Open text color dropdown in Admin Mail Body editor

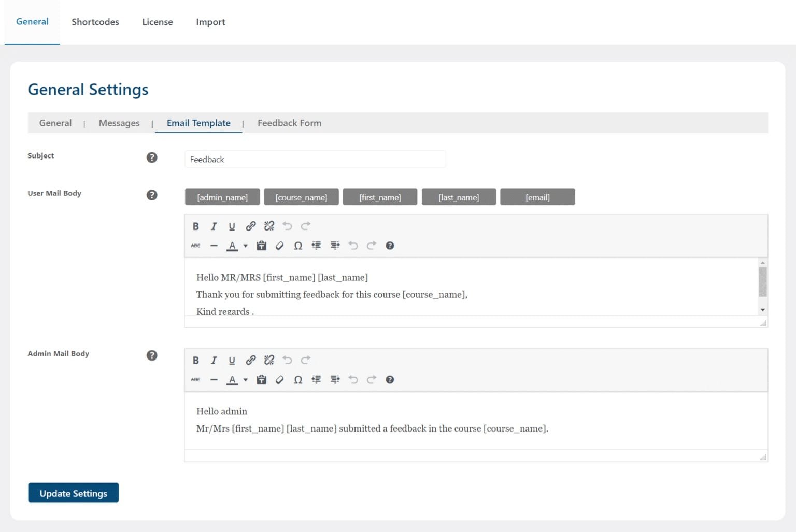click(246, 380)
